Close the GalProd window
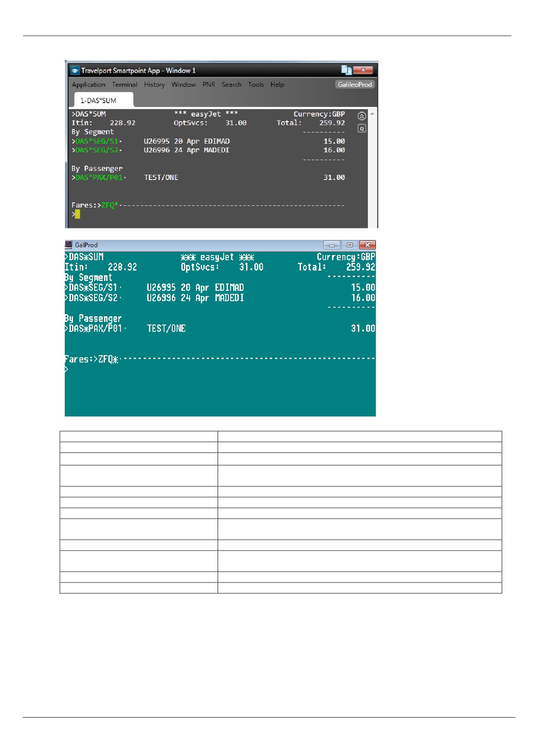Screen dimensions: 535x756 367,245
